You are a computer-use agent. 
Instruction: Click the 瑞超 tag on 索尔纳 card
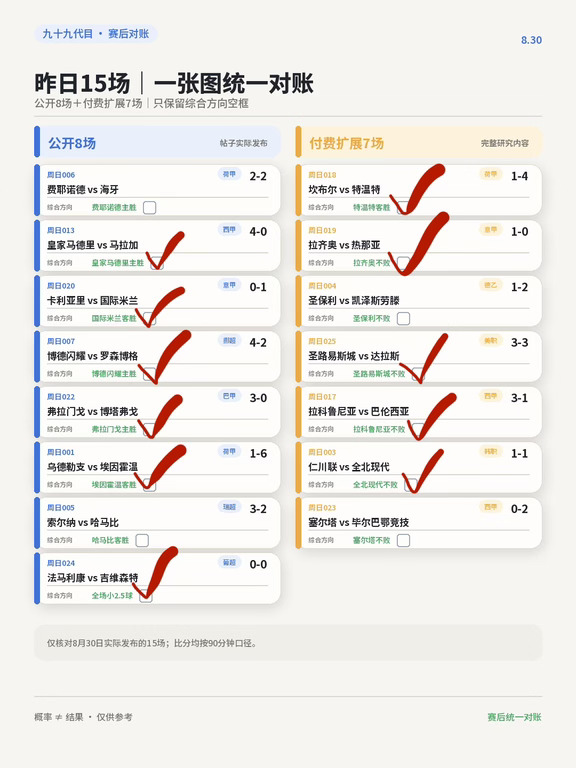(x=229, y=506)
